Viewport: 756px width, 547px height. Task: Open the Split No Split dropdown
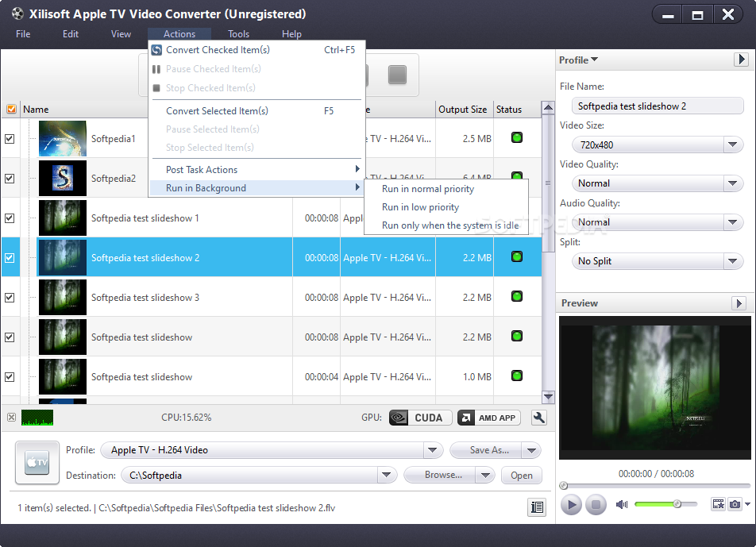point(732,261)
